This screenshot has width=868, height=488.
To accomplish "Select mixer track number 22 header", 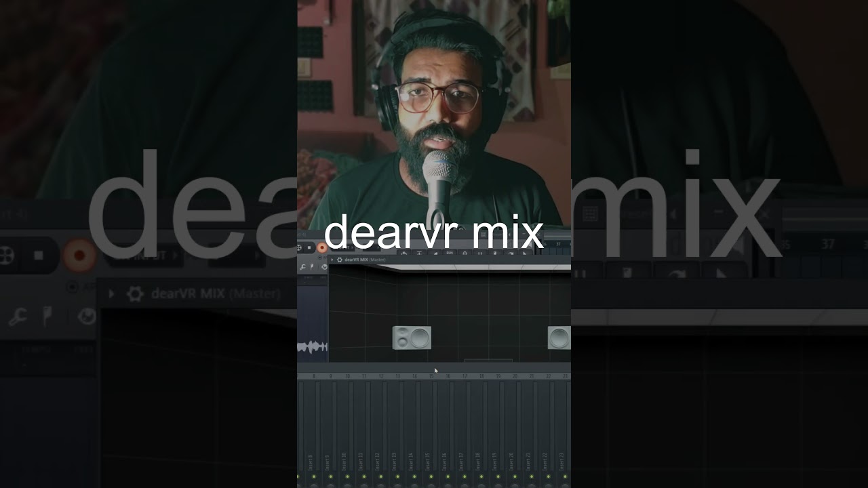I will [548, 376].
